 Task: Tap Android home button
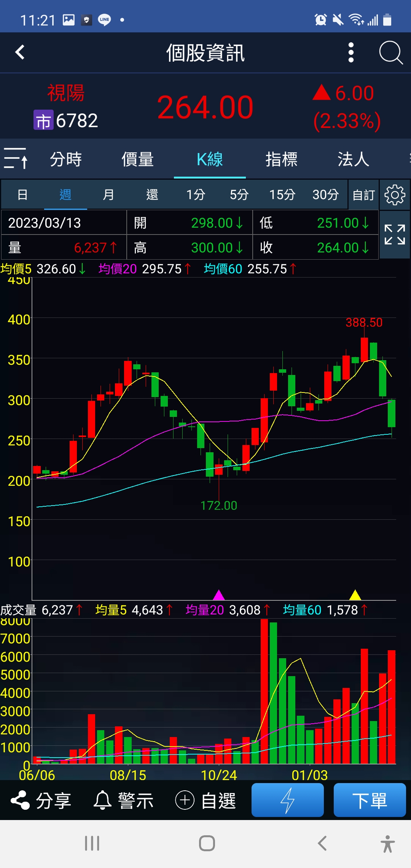coord(207,843)
